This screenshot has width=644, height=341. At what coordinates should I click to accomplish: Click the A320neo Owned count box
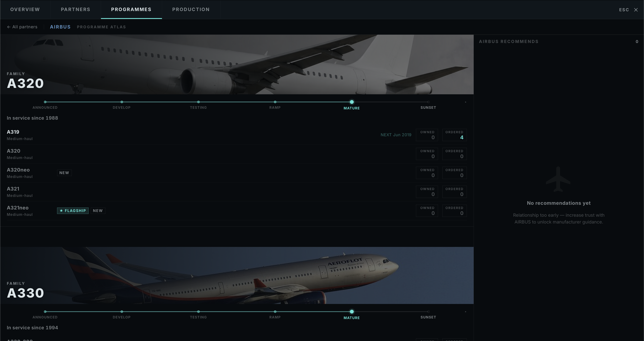pos(427,173)
